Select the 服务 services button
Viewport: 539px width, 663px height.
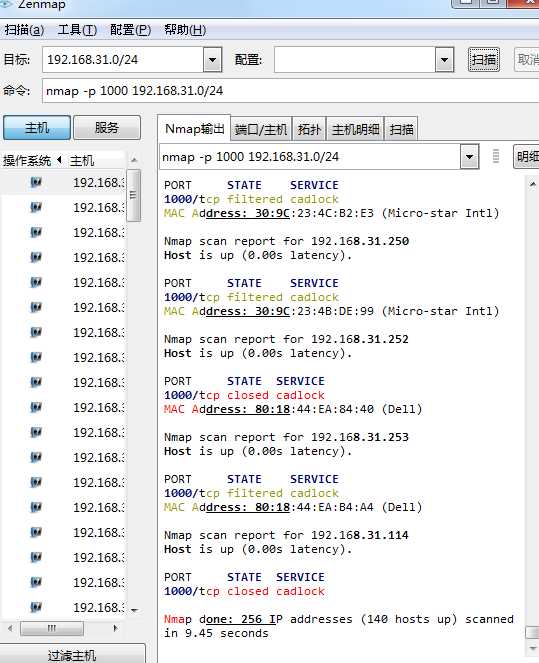click(107, 128)
